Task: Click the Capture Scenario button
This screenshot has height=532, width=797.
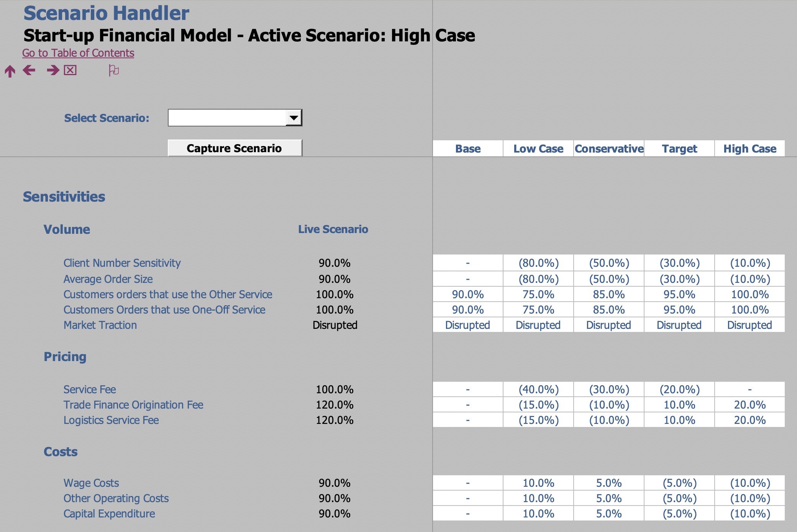Action: [235, 148]
